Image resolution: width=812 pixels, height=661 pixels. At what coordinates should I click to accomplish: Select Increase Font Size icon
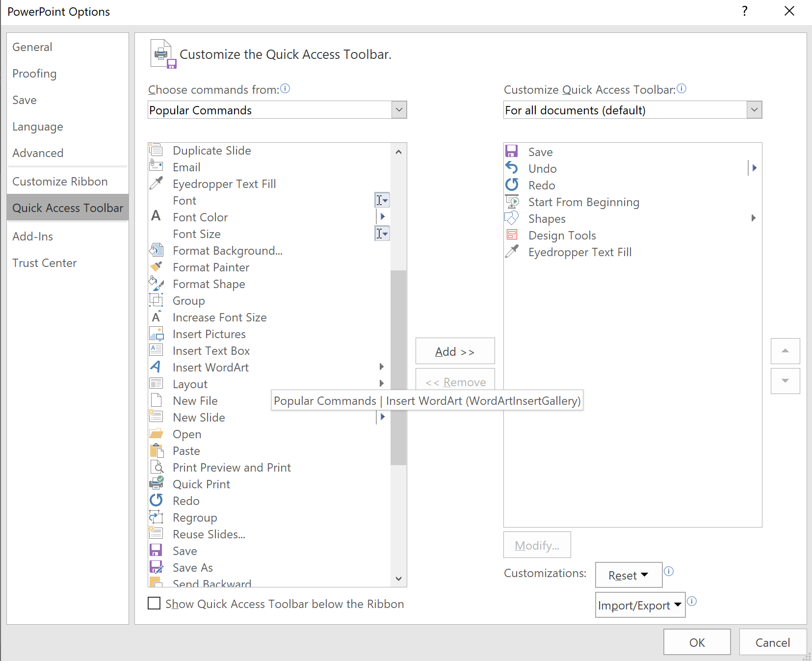click(156, 317)
